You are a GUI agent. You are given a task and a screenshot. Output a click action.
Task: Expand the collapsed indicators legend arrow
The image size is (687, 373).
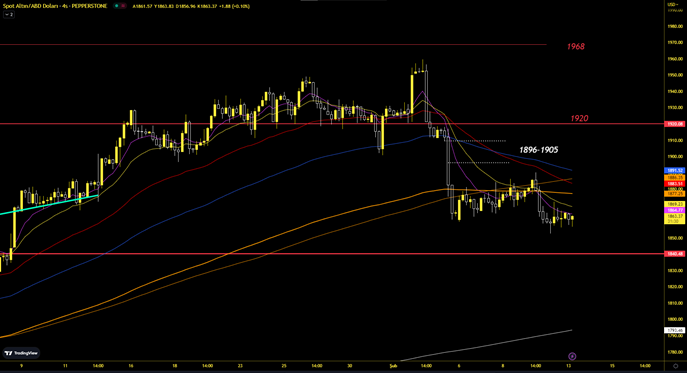click(x=9, y=14)
